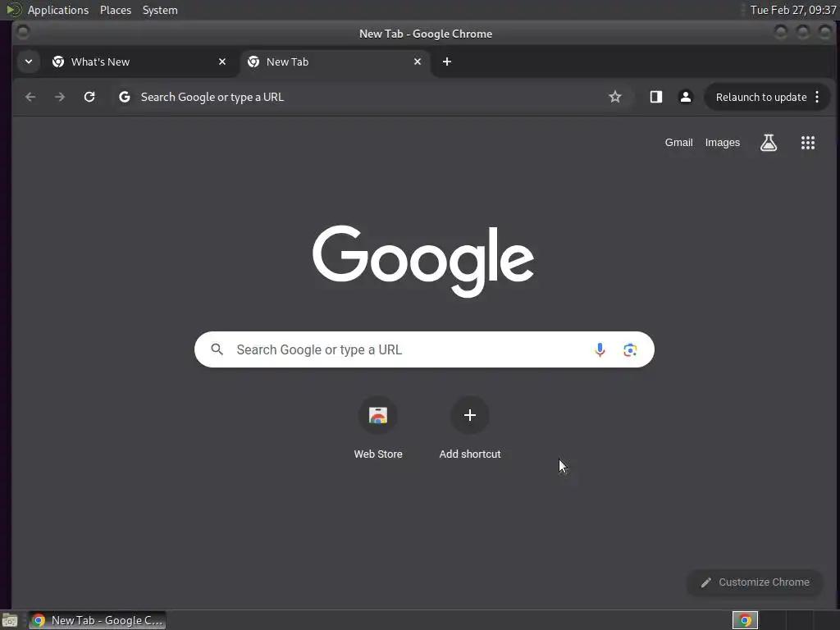Image resolution: width=840 pixels, height=630 pixels.
Task: Click the Google G icon in address bar
Action: pyautogui.click(x=125, y=97)
